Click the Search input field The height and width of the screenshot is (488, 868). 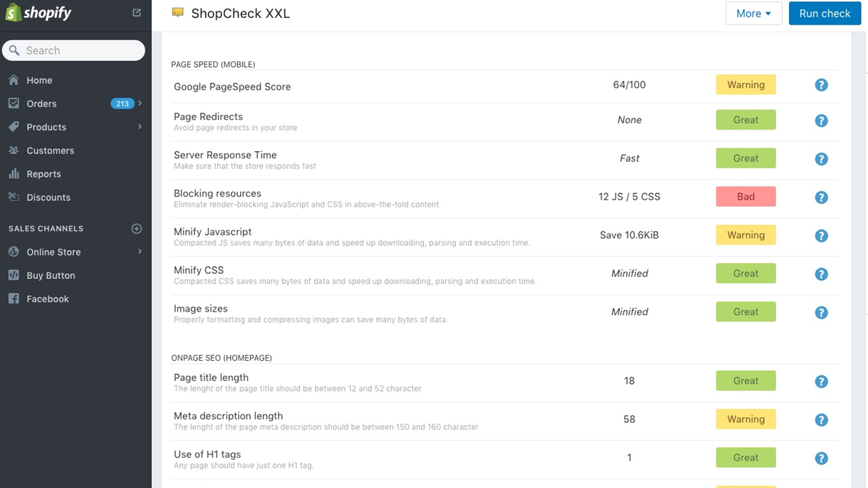(x=74, y=51)
